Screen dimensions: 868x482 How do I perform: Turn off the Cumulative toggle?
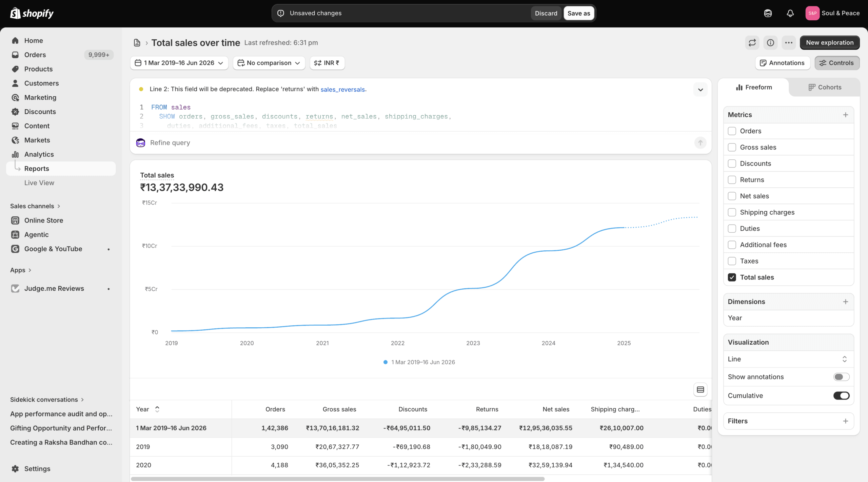(841, 396)
